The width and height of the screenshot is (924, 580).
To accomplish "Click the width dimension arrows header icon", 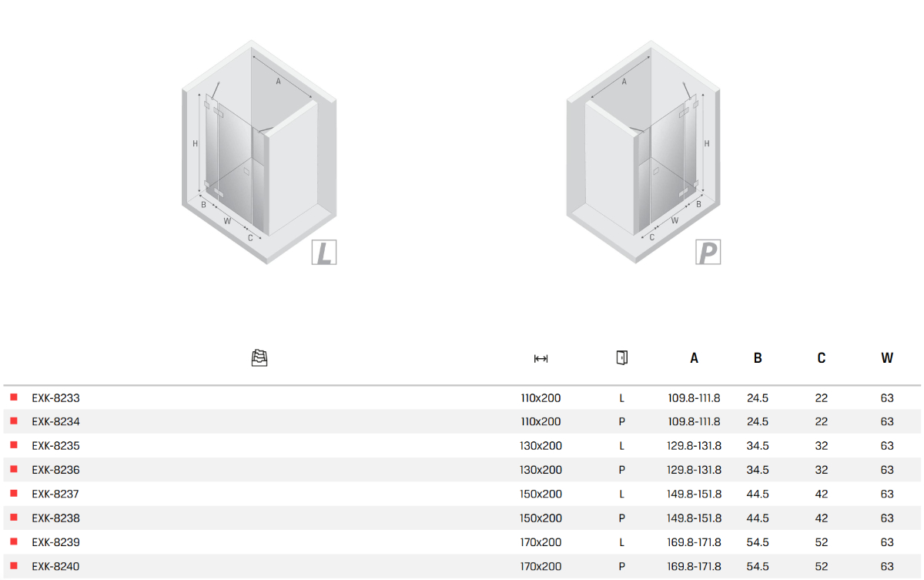I will coord(541,358).
